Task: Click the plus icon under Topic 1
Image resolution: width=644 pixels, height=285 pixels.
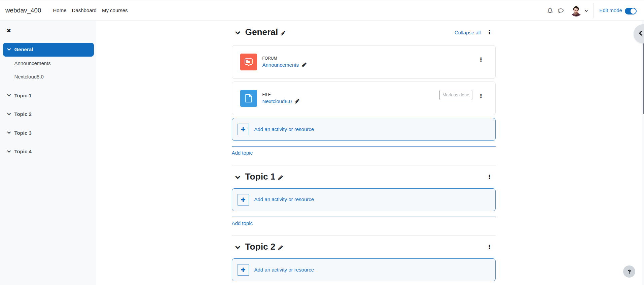Action: pyautogui.click(x=243, y=200)
